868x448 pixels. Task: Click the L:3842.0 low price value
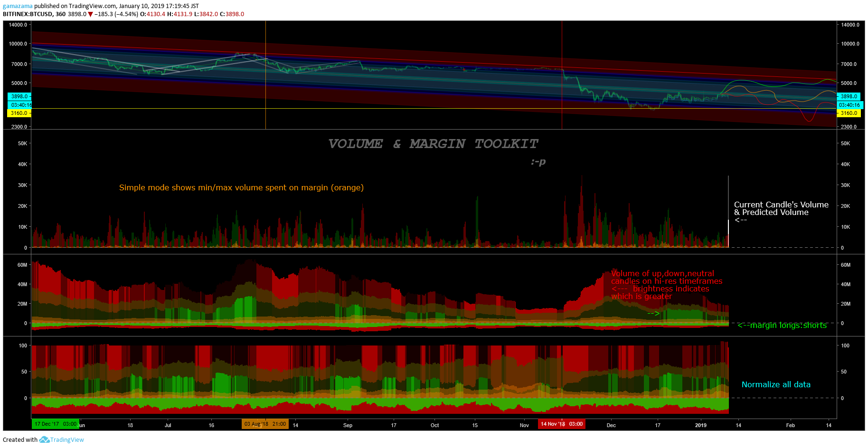(206, 14)
